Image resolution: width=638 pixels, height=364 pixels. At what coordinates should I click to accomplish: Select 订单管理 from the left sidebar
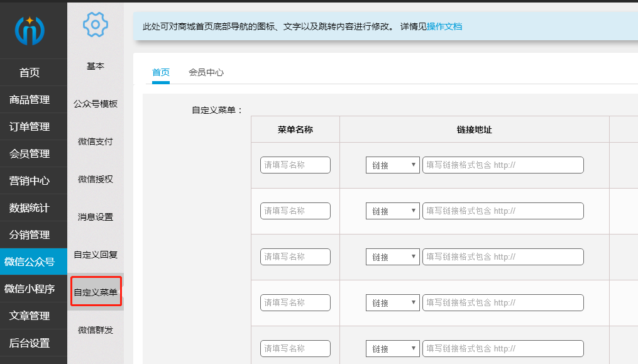(x=30, y=126)
